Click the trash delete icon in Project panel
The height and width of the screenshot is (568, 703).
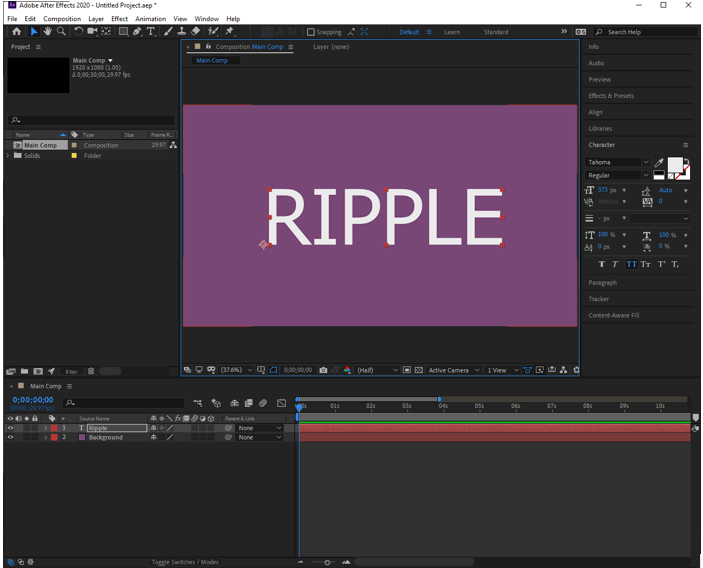tap(91, 371)
